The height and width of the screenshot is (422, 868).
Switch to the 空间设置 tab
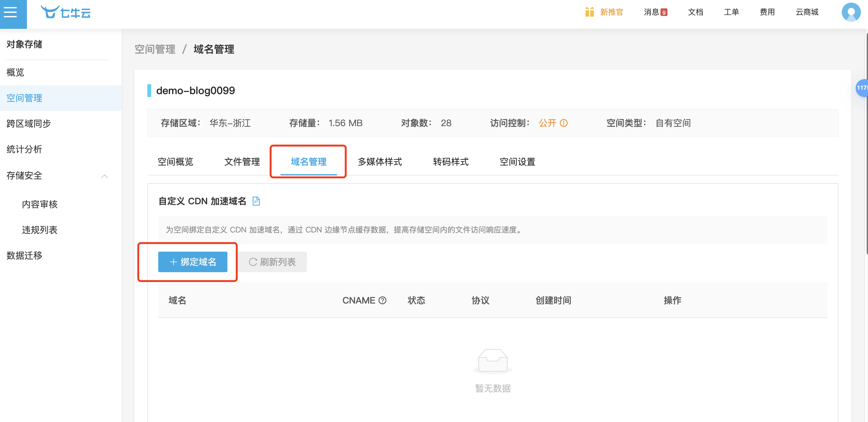(517, 162)
